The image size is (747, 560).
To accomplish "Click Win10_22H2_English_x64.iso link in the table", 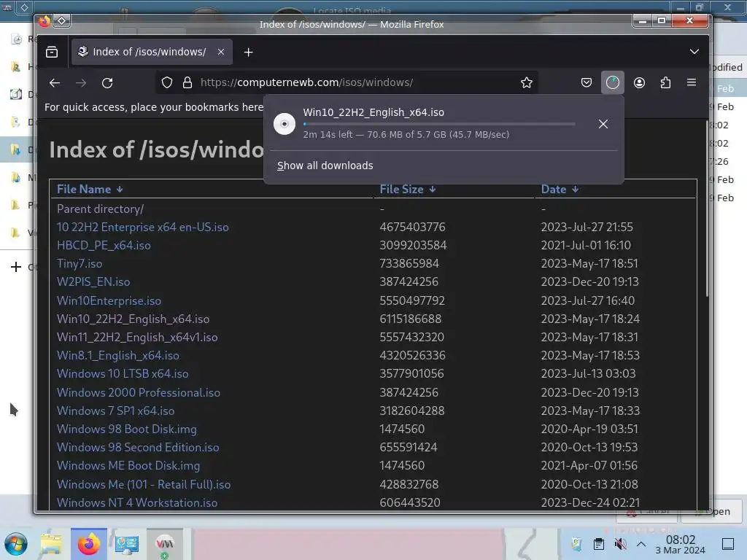I will tap(133, 319).
